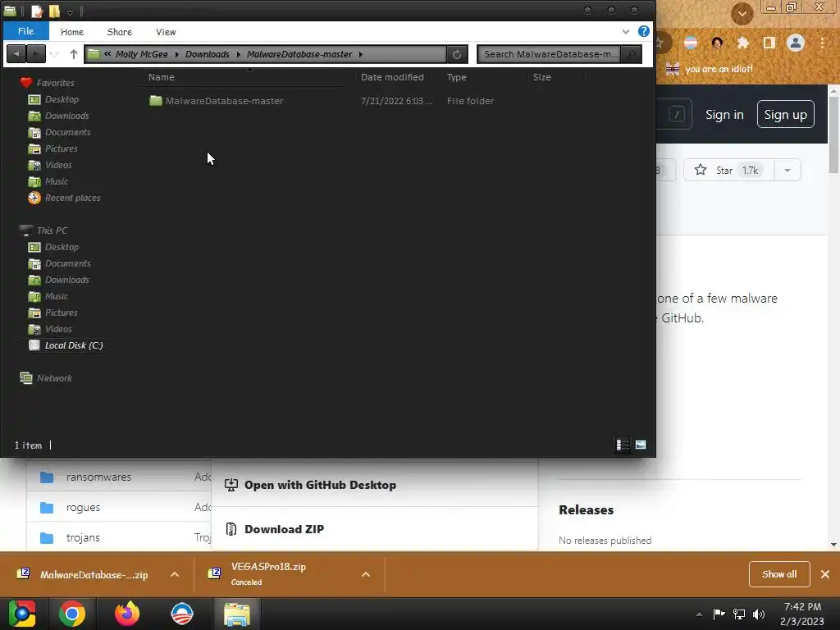Click Molly McGee in the address breadcrumb
Screen dimensions: 840x630
pos(141,54)
